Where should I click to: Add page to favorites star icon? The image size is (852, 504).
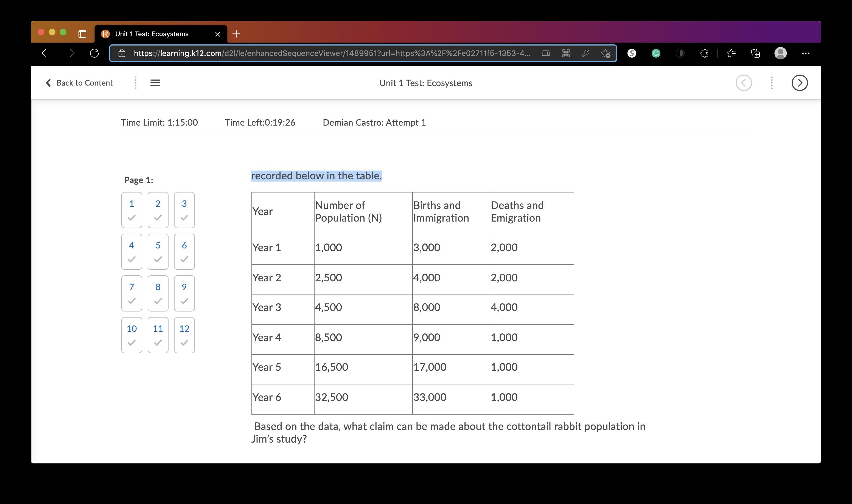(x=605, y=53)
